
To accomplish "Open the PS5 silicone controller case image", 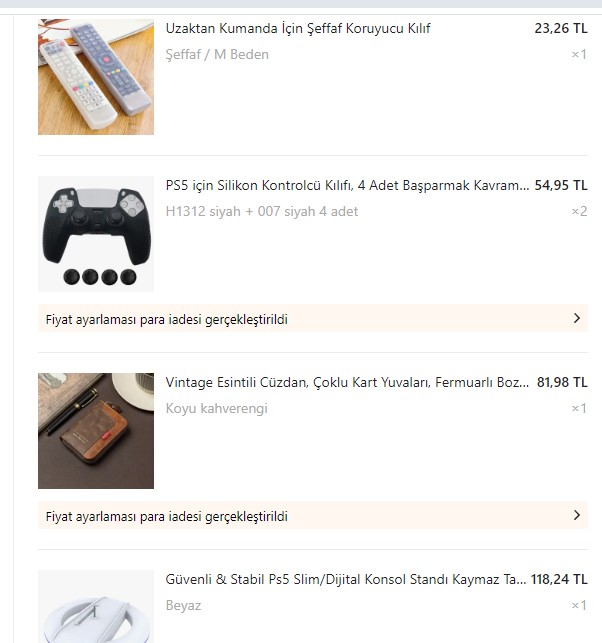I will [96, 234].
